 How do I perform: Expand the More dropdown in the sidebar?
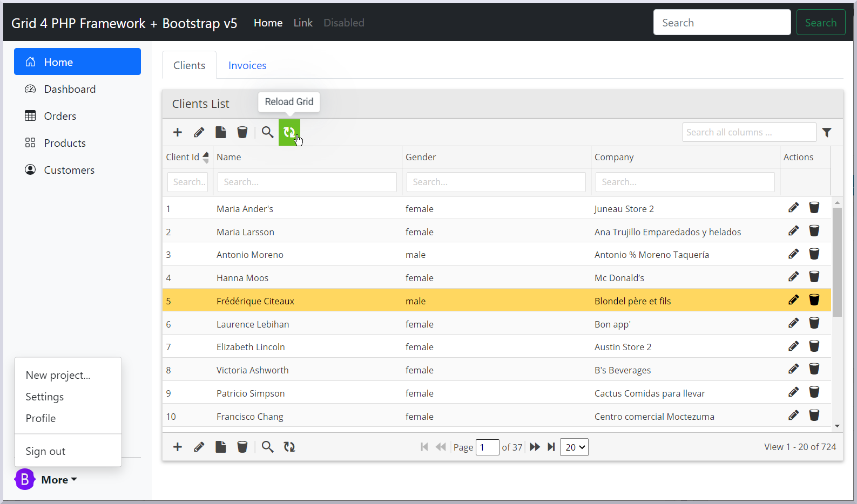59,480
